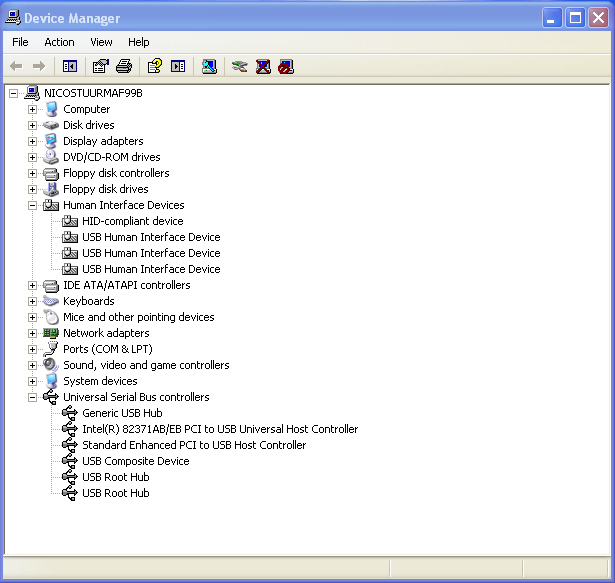Select Standard Enhanced PCI to USB Host Controller
The height and width of the screenshot is (583, 615).
tap(194, 445)
